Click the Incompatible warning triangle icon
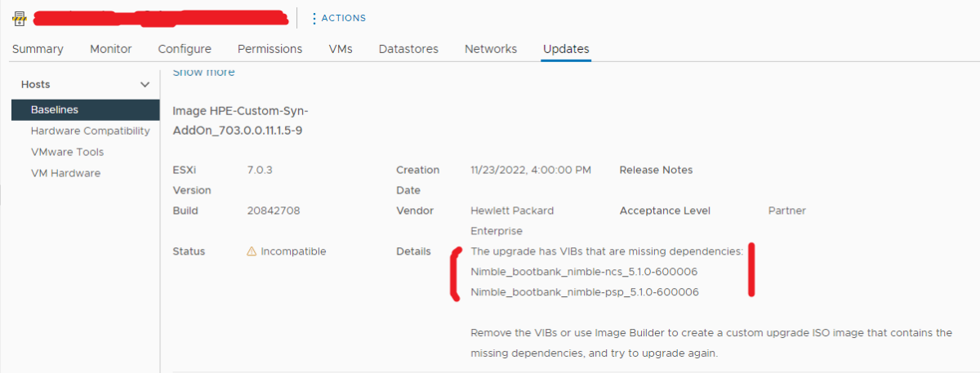Viewport: 980px width, 373px height. point(252,251)
